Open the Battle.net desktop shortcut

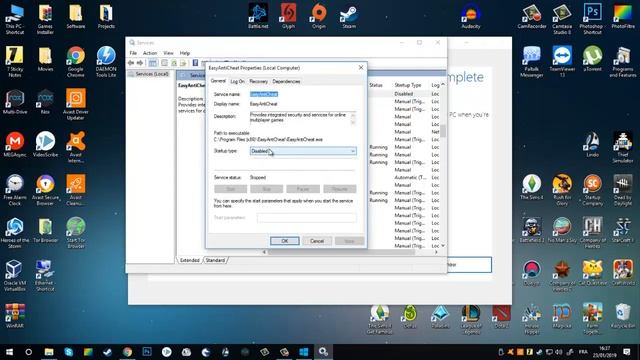point(258,16)
